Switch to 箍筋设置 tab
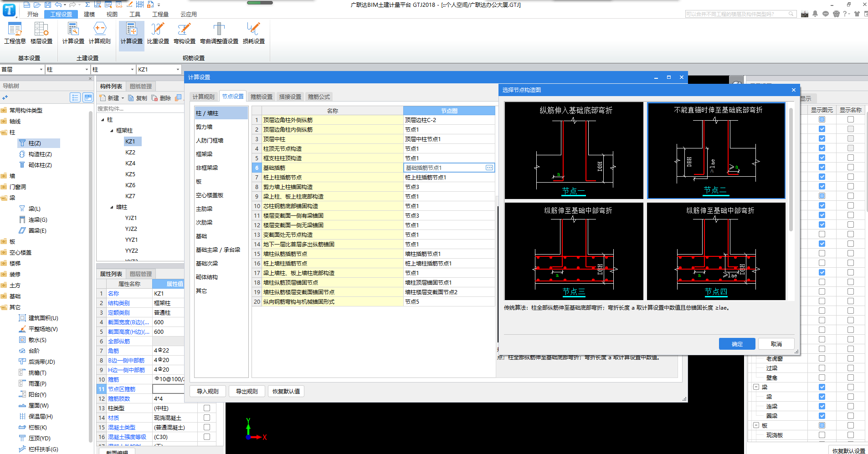Image resolution: width=868 pixels, height=454 pixels. tap(262, 97)
